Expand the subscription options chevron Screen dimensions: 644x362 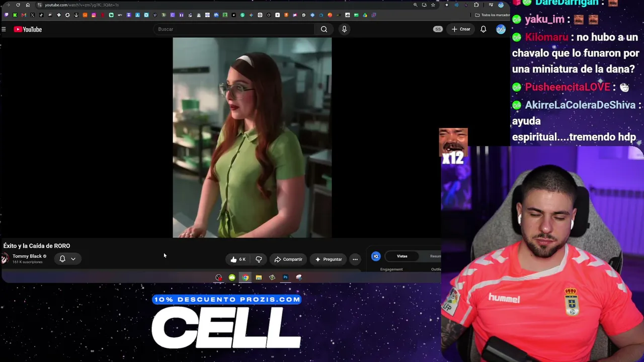[73, 259]
